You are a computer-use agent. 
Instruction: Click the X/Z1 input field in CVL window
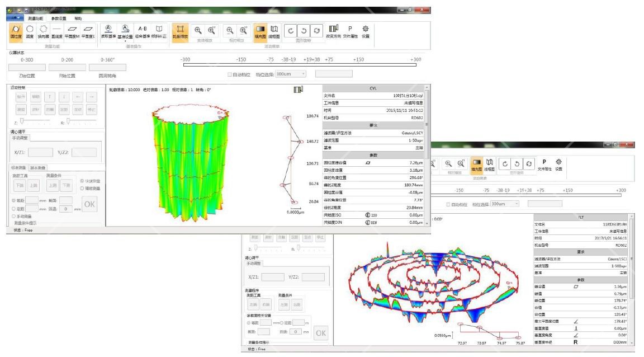pos(40,152)
